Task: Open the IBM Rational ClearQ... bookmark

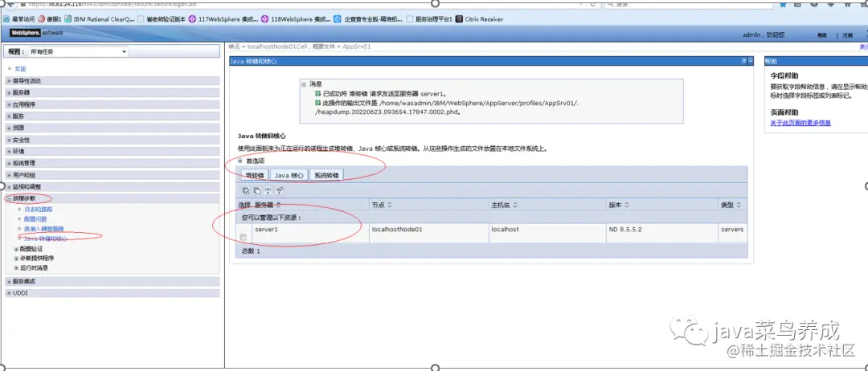Action: coord(99,18)
